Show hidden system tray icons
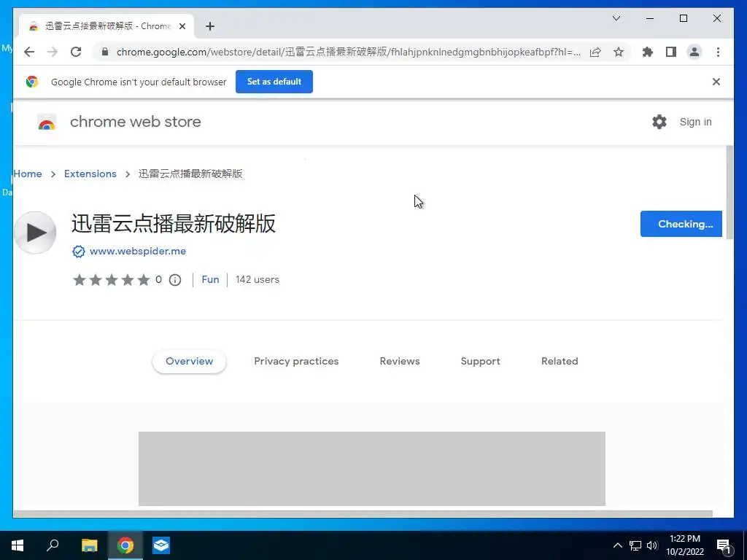This screenshot has height=560, width=747. pyautogui.click(x=617, y=545)
